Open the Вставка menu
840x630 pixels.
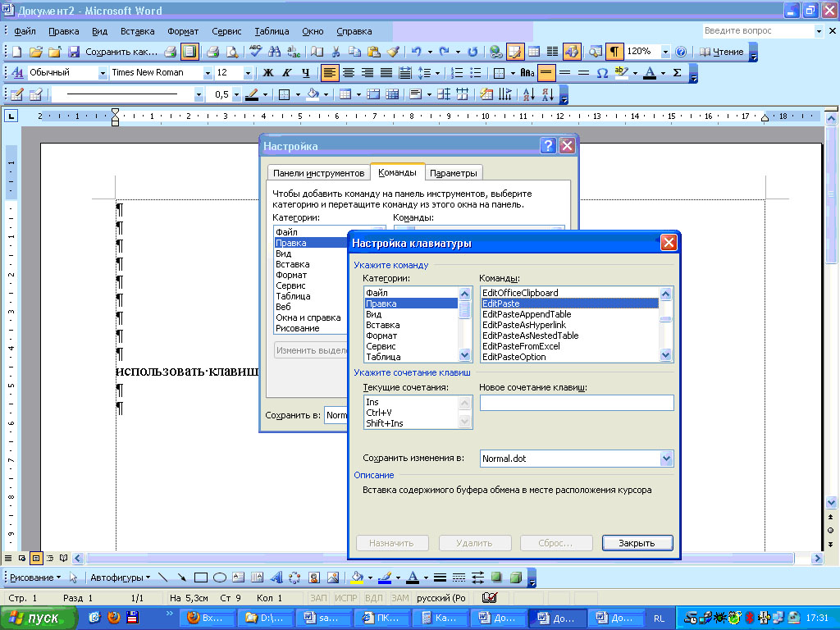(137, 31)
